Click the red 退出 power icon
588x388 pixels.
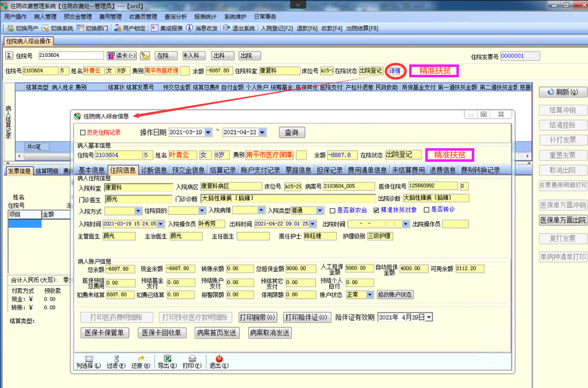(x=219, y=359)
